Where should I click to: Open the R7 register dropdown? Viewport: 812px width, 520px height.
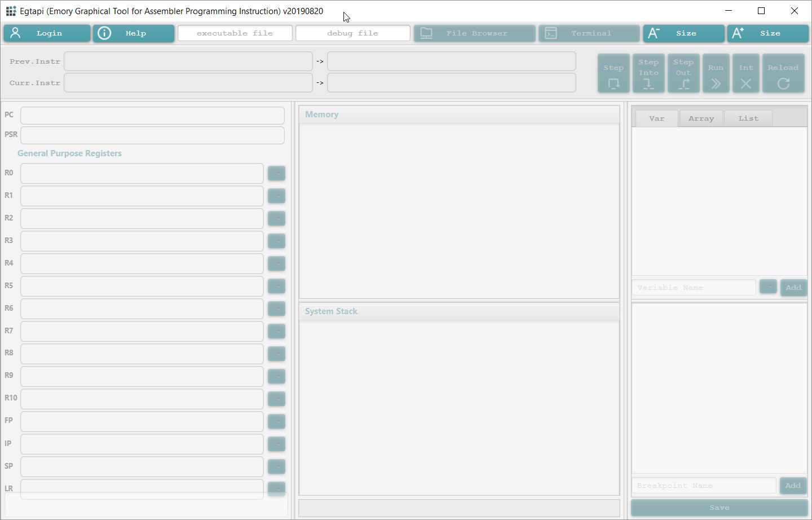point(276,331)
